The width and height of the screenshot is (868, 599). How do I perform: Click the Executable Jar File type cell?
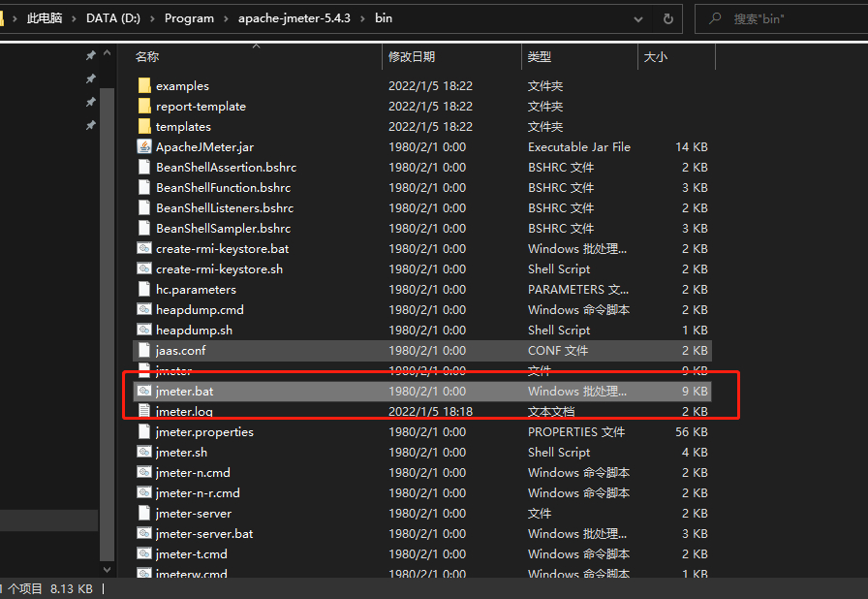579,146
